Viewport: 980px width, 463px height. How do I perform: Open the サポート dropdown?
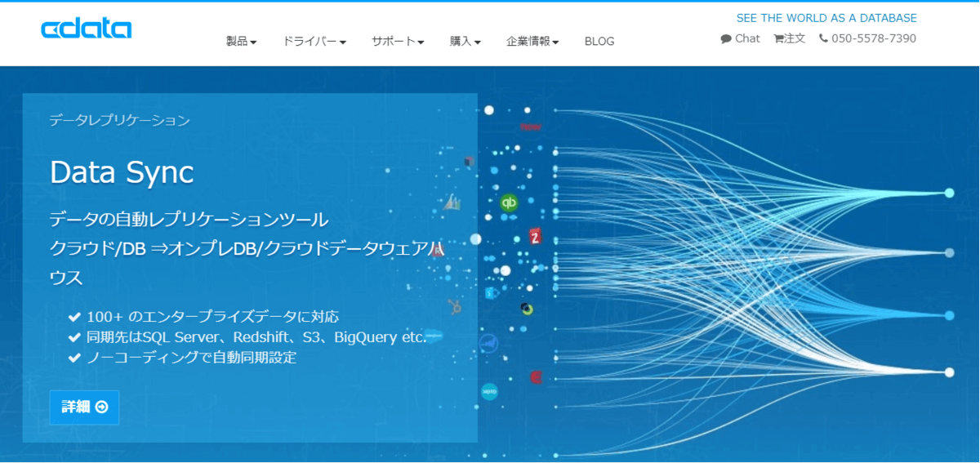click(398, 41)
